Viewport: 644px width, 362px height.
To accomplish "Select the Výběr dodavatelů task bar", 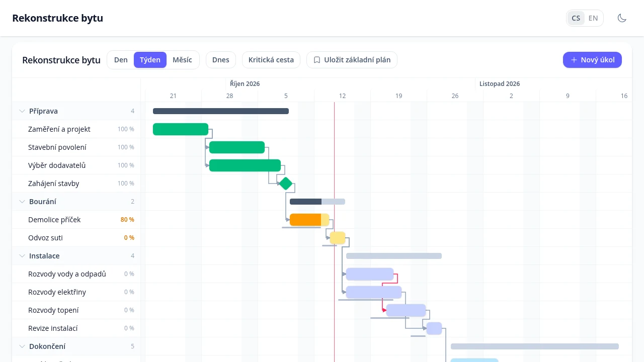I will [x=245, y=165].
